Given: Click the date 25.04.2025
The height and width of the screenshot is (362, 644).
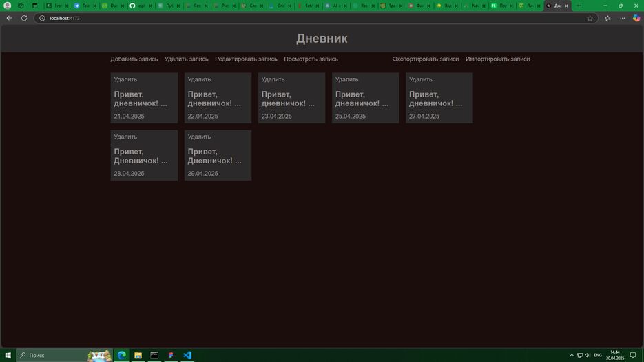Looking at the screenshot, I should 351,117.
